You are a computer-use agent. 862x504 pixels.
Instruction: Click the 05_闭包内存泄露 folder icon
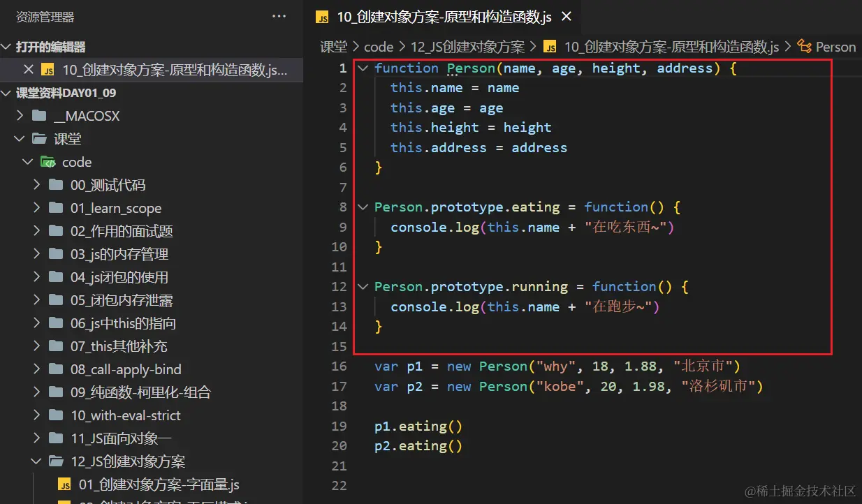[x=57, y=300]
